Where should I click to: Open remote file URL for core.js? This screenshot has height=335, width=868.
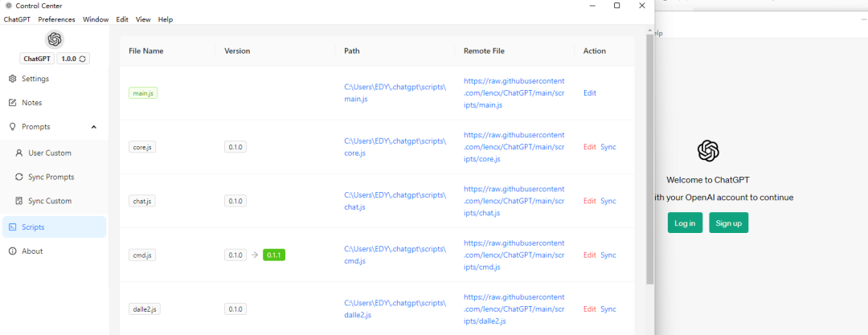coord(514,147)
